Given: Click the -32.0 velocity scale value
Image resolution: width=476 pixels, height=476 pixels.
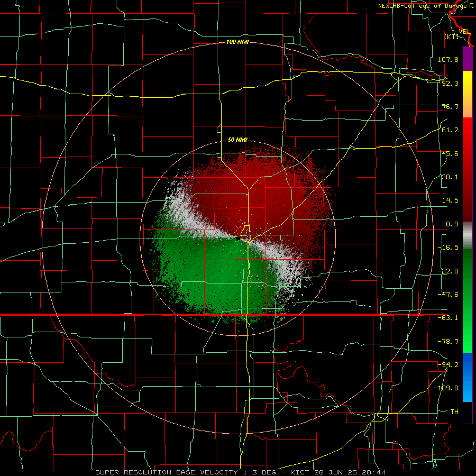Looking at the screenshot, I should pyautogui.click(x=448, y=271).
